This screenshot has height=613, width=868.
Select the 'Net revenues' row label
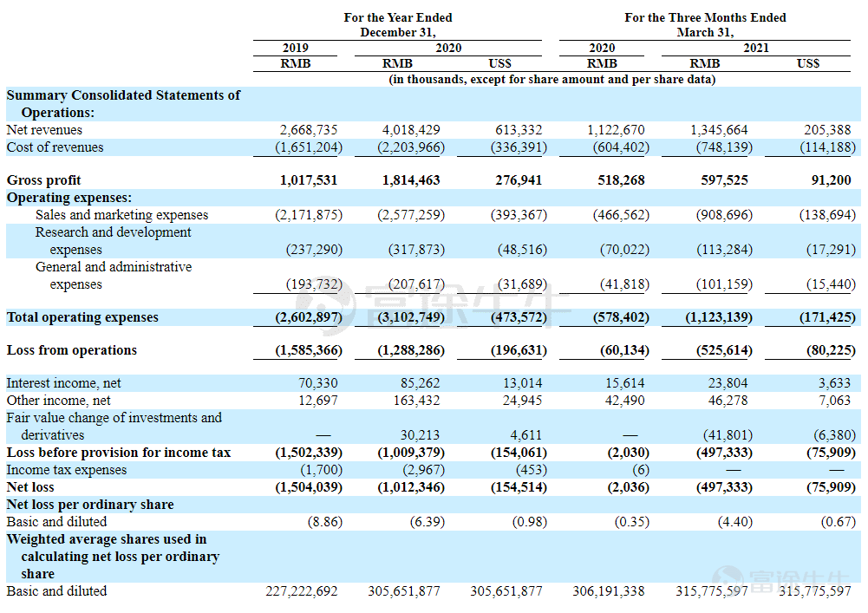[x=44, y=130]
